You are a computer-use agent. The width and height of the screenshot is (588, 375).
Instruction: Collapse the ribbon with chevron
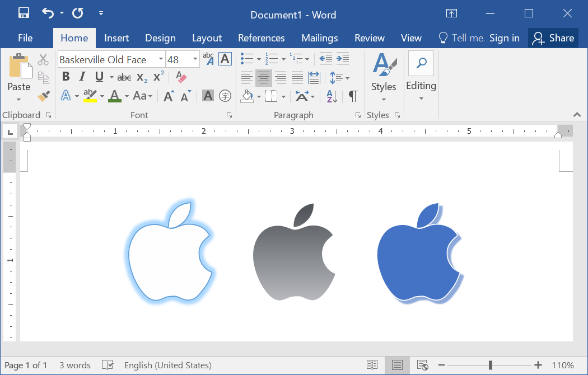[x=577, y=115]
